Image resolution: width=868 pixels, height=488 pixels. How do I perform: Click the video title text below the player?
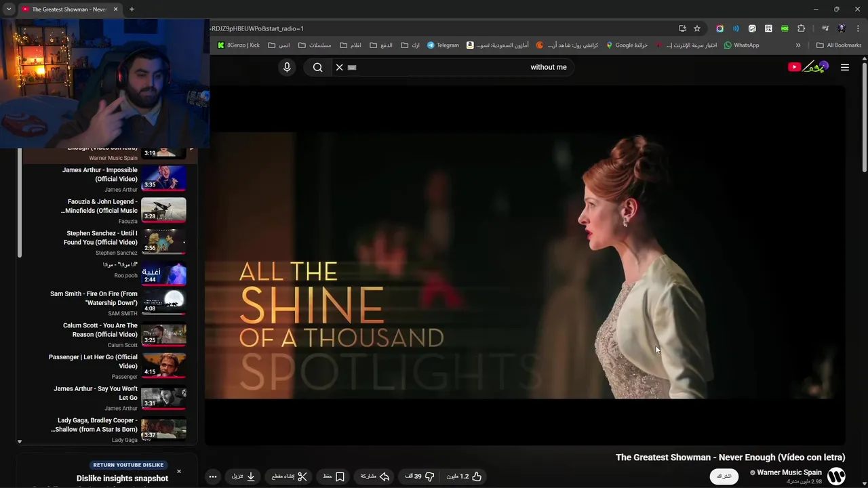[x=730, y=457]
